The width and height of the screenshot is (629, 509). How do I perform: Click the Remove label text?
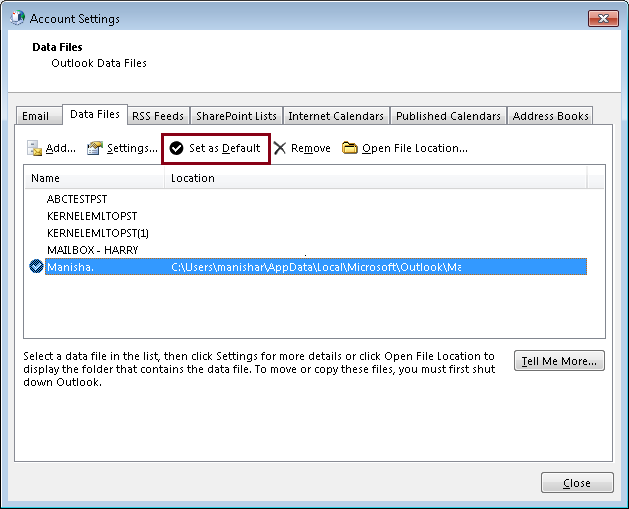point(310,148)
